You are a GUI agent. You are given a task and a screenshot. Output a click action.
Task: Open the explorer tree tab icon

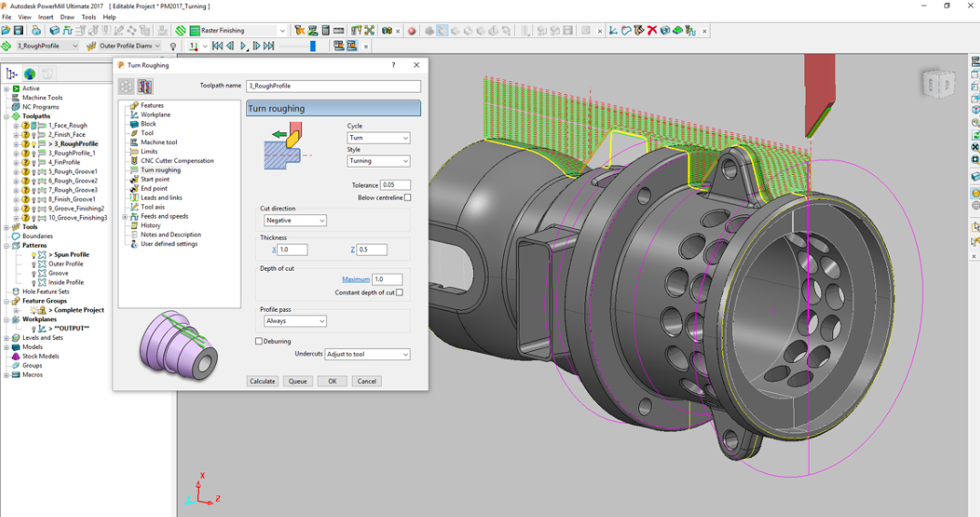(x=11, y=74)
